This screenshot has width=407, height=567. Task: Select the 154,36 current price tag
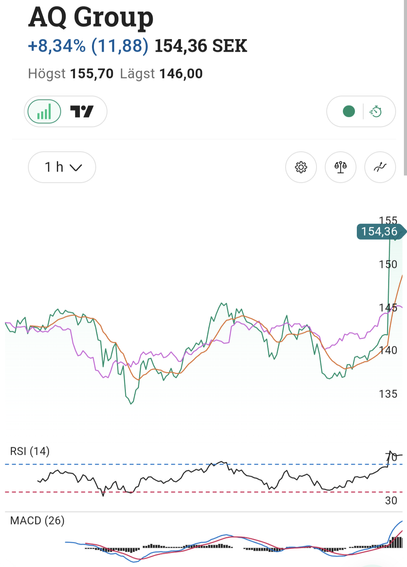381,231
